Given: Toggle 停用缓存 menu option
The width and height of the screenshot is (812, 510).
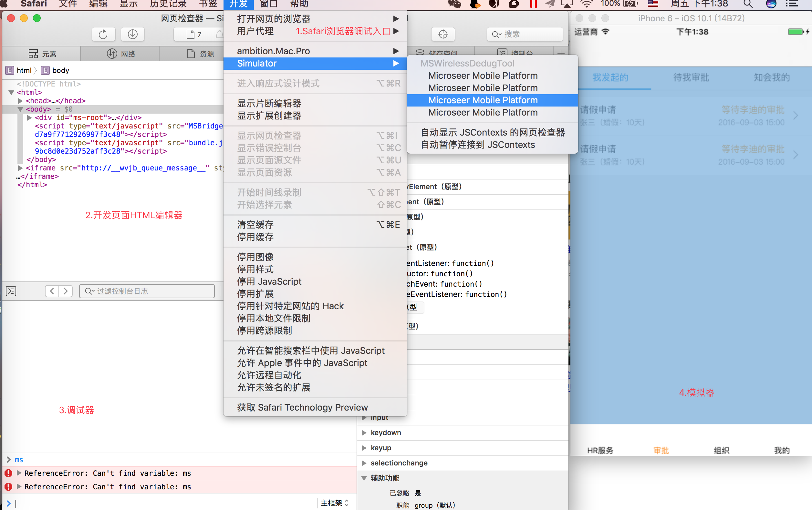Looking at the screenshot, I should tap(255, 237).
